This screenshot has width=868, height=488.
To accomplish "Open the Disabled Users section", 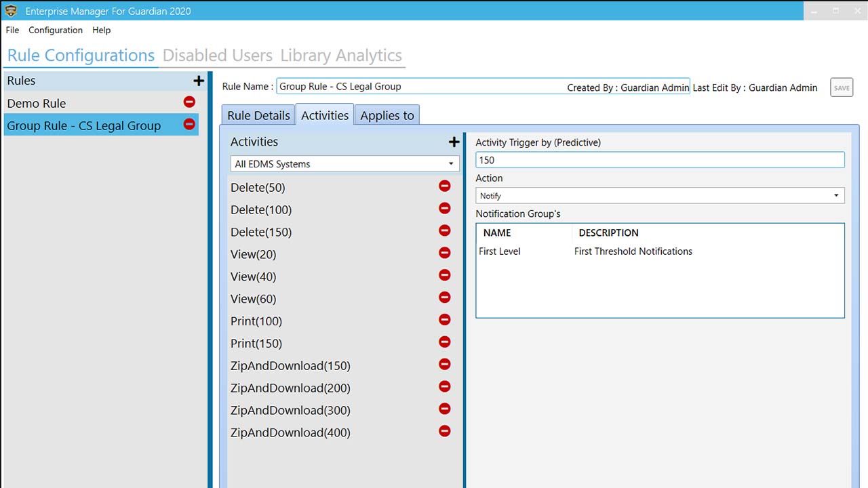I will (x=218, y=56).
